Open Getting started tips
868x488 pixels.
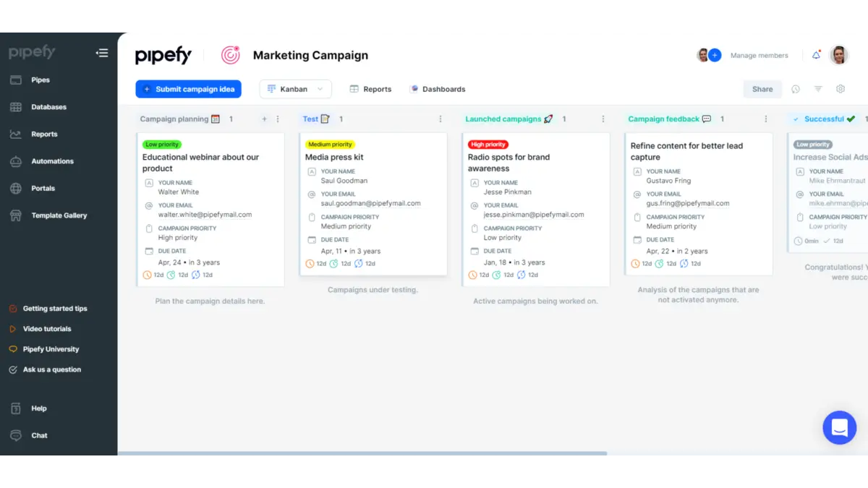pyautogui.click(x=55, y=309)
